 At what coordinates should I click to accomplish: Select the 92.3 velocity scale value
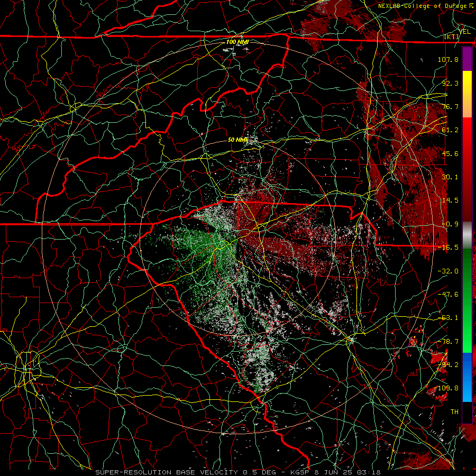point(450,83)
